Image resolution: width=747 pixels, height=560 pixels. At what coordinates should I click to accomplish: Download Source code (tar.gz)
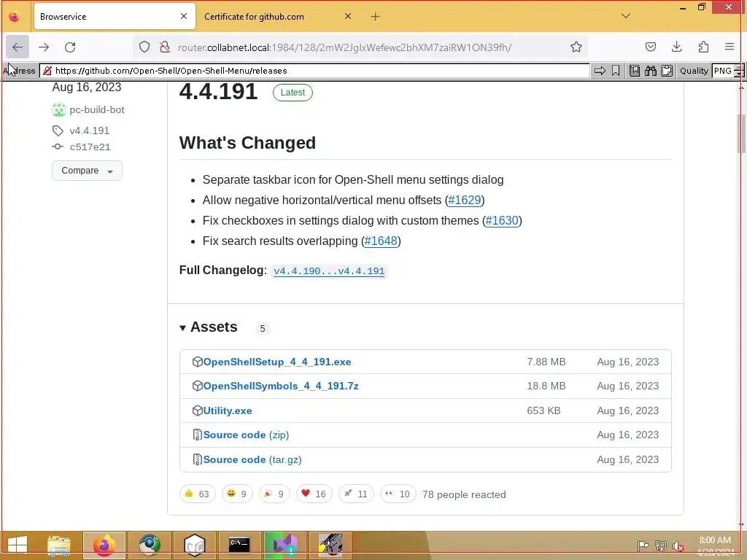pos(252,460)
